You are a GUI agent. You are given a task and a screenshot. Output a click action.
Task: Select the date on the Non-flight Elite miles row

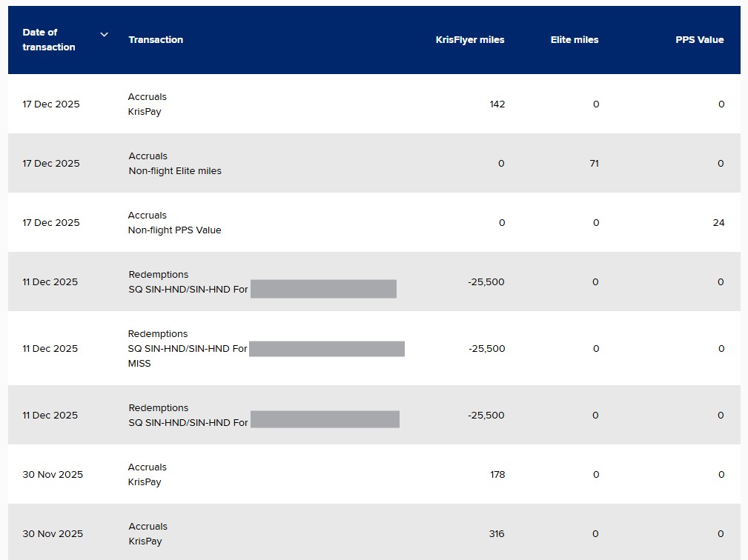click(51, 164)
